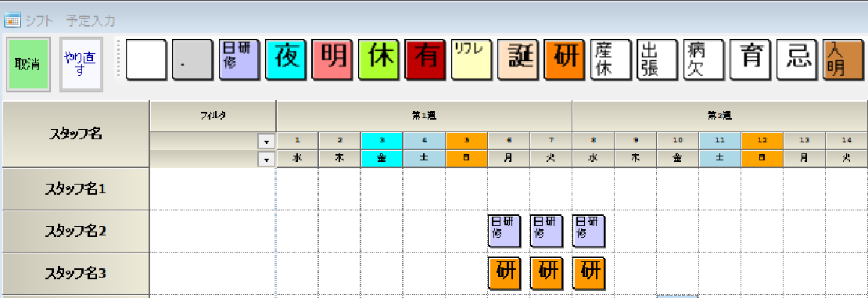Select the brown 入明 tile
868x298 pixels.
click(x=843, y=59)
